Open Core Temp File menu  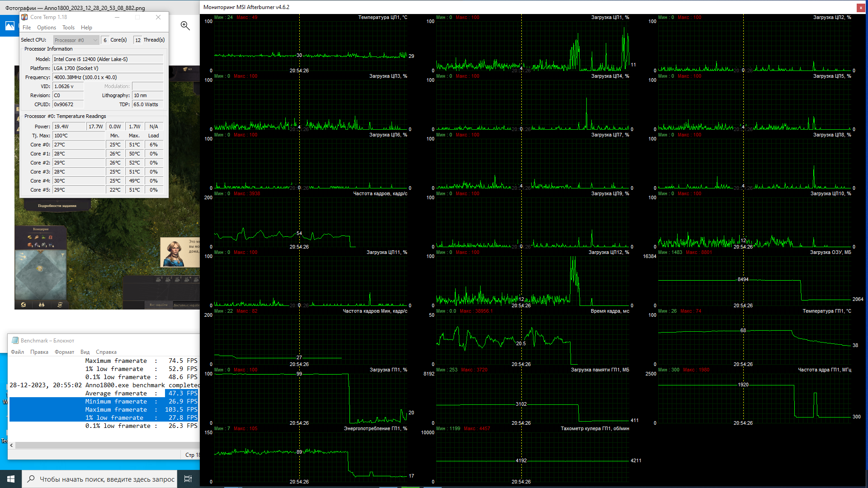(27, 28)
